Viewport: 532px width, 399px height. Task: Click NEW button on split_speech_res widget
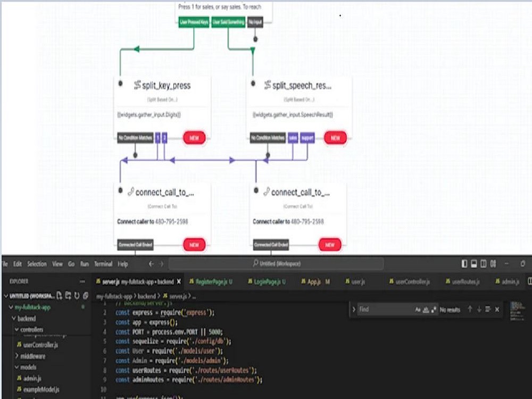pos(335,138)
